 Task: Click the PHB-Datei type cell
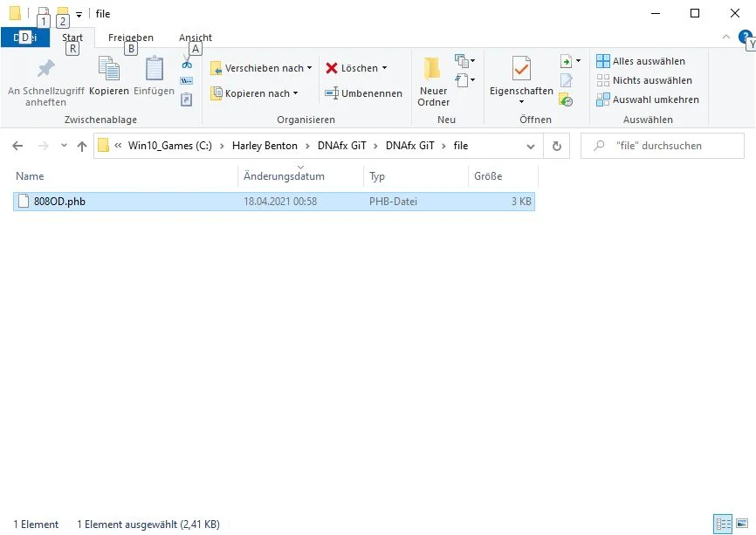click(393, 202)
